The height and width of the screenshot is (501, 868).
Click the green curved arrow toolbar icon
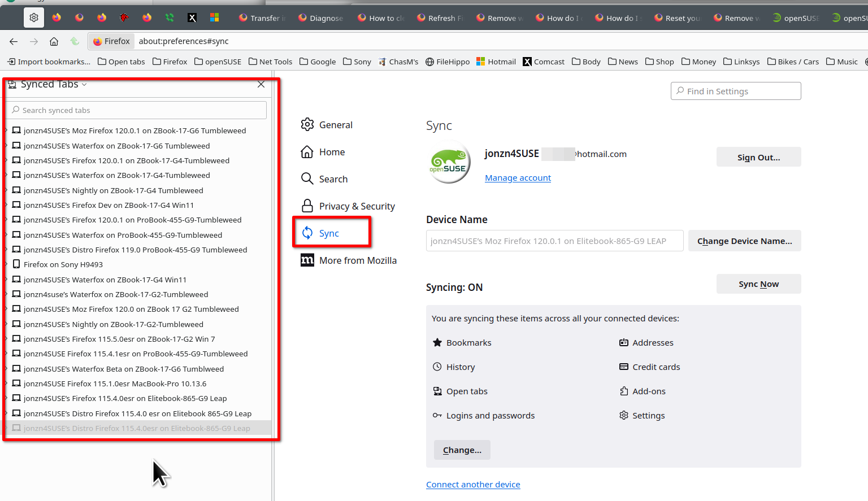click(75, 41)
